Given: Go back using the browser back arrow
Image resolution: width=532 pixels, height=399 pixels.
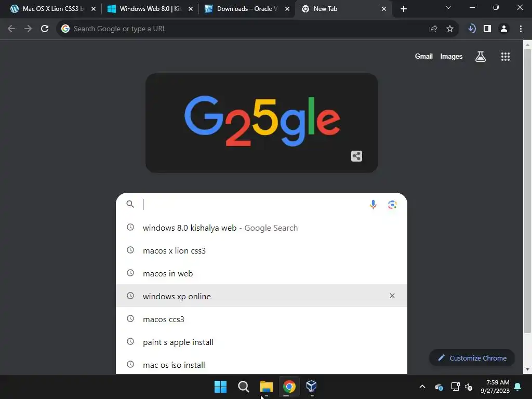Looking at the screenshot, I should pos(11,29).
